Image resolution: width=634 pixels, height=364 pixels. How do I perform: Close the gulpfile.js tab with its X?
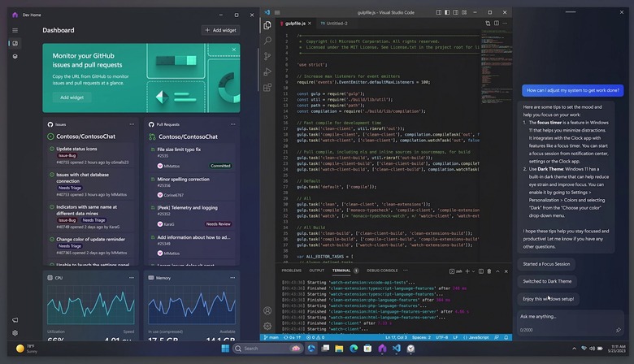[x=310, y=24]
